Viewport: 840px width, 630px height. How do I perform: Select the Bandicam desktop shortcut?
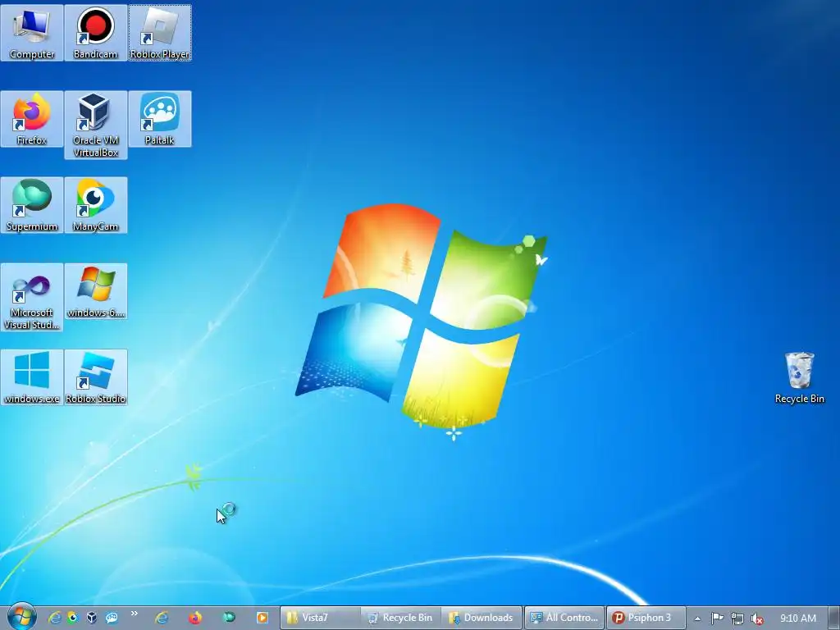point(95,33)
